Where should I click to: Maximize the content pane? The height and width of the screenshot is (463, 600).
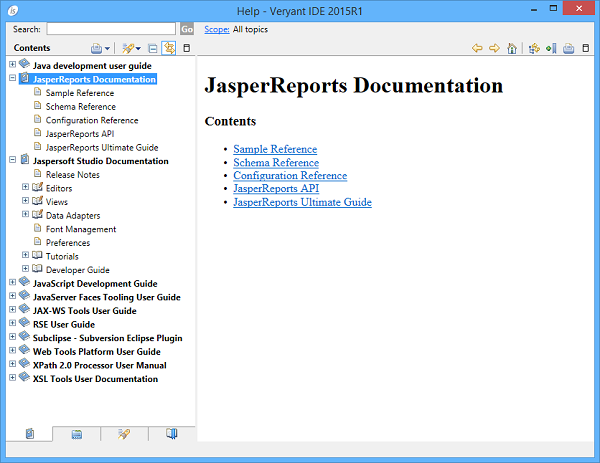tap(586, 47)
